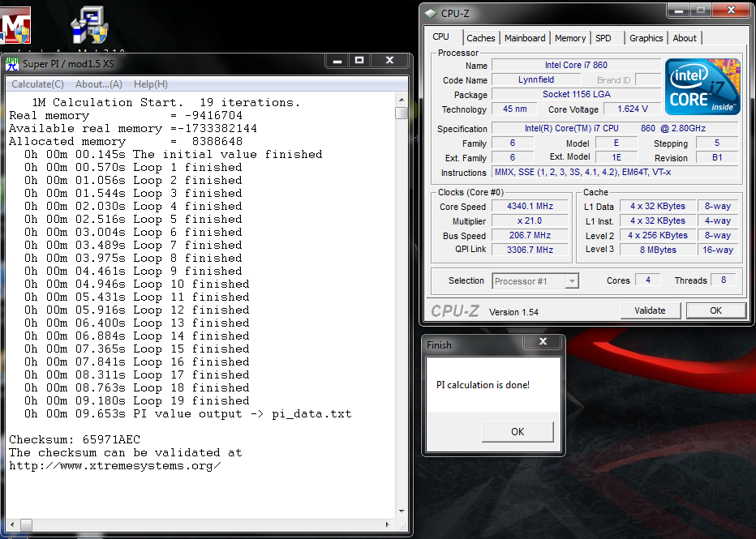Switch to the Mainboard tab in CPU-Z
This screenshot has width=756, height=539.
point(525,38)
